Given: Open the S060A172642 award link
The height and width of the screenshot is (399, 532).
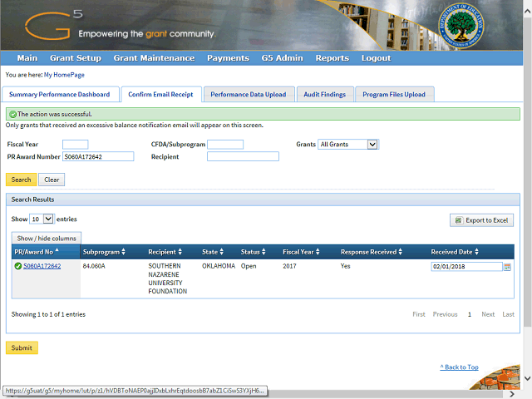Looking at the screenshot, I should pos(42,266).
